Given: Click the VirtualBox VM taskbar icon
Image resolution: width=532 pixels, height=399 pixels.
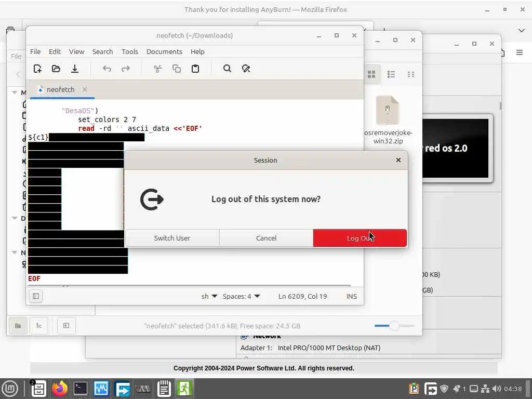Looking at the screenshot, I should 143,389.
